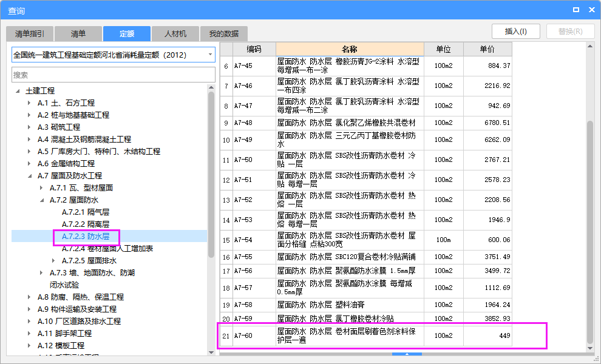Select the 闭水试验 tree item
The height and width of the screenshot is (364, 601).
(x=64, y=285)
